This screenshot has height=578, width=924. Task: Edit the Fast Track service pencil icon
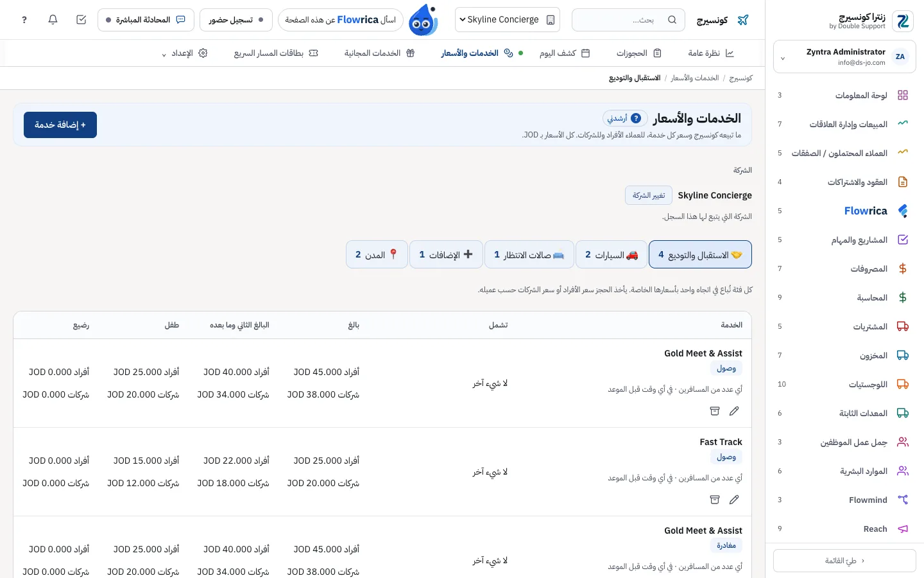[x=734, y=500]
